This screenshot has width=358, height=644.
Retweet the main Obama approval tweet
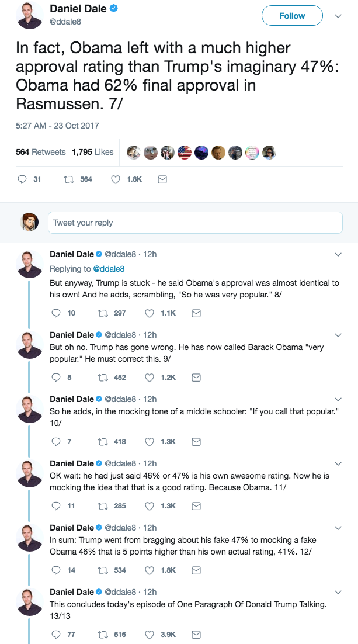pos(67,179)
